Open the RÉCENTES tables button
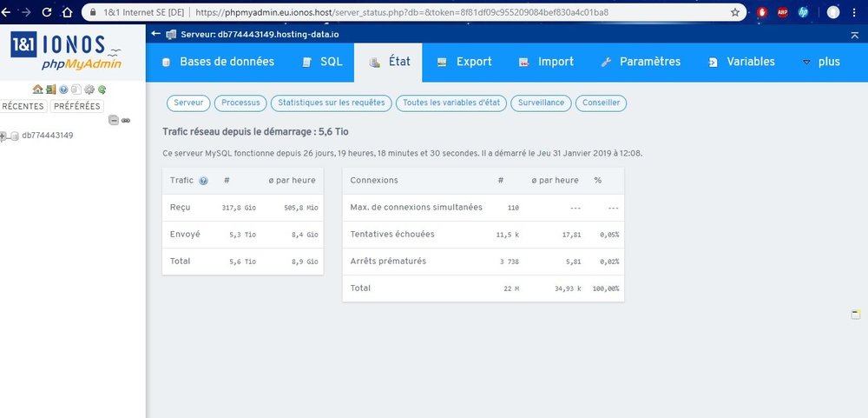 point(23,106)
